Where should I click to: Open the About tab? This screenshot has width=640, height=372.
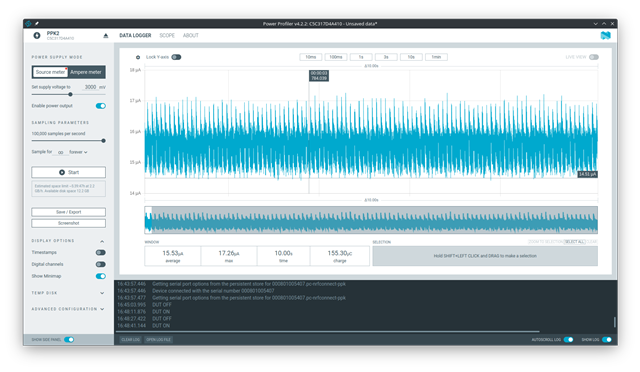tap(191, 36)
